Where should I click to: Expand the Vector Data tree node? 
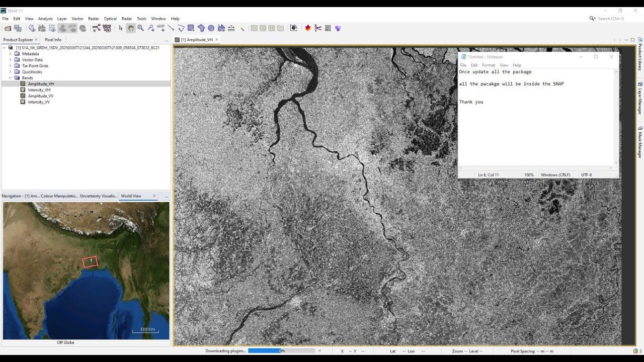tap(10, 60)
